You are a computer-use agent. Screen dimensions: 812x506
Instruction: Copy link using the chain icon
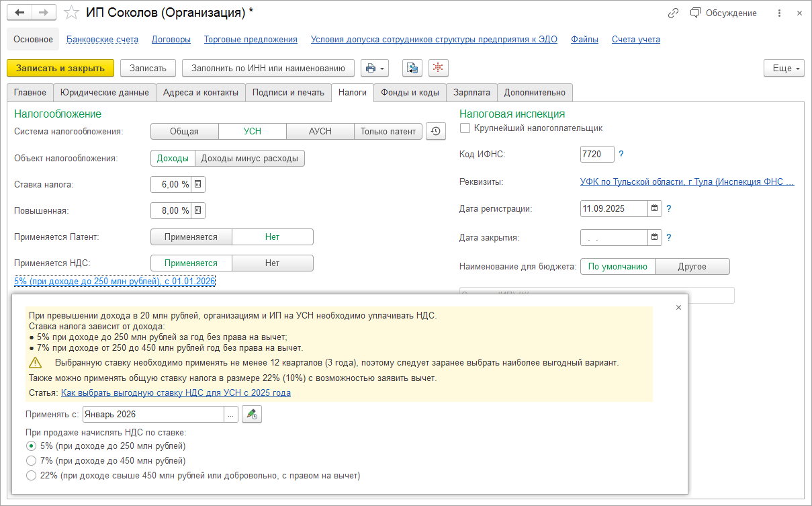click(673, 13)
